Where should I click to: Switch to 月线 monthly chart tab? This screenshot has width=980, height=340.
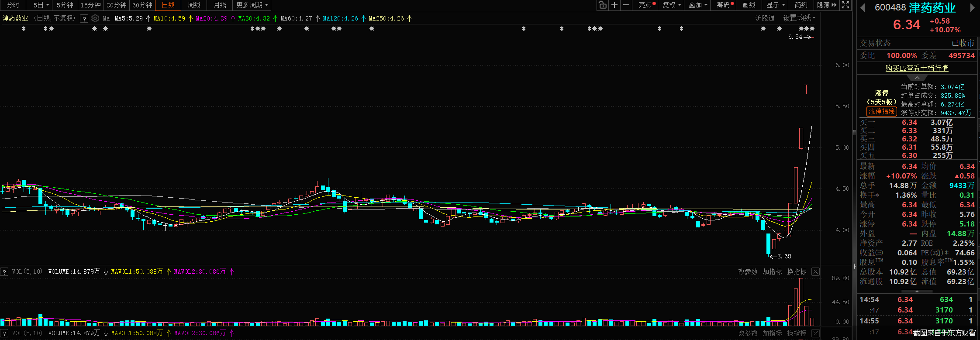pos(220,5)
